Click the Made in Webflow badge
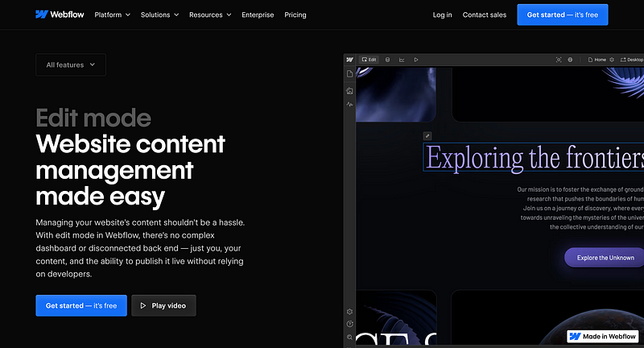The height and width of the screenshot is (348, 644). 602,337
